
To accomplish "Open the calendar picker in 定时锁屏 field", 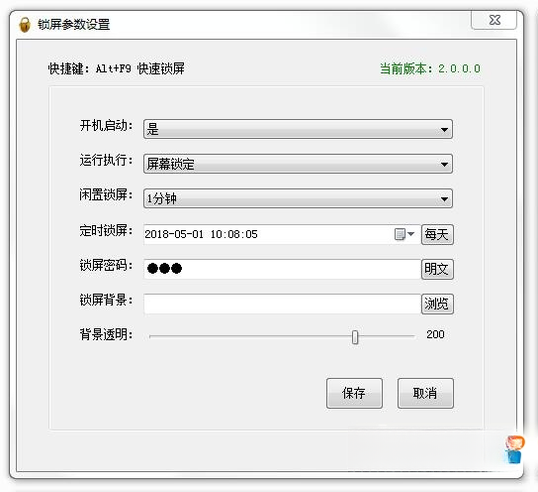I will click(x=404, y=234).
